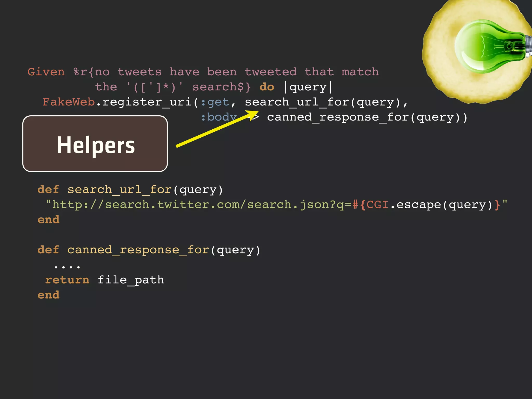This screenshot has height=399, width=532.
Task: Click 'CGI' inside the URL interpolation
Action: pyautogui.click(x=377, y=204)
